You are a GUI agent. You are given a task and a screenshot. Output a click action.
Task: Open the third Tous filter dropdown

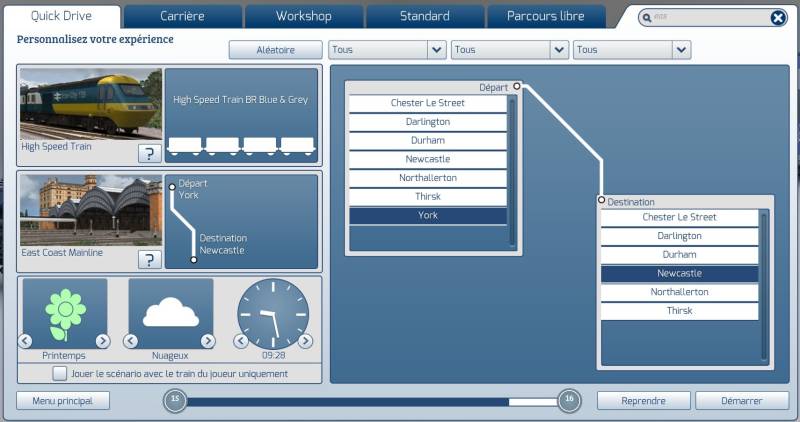coord(632,50)
